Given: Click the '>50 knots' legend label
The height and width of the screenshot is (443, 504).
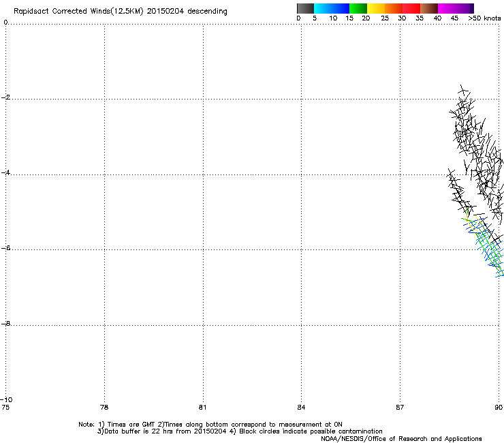Looking at the screenshot, I should coord(484,18).
